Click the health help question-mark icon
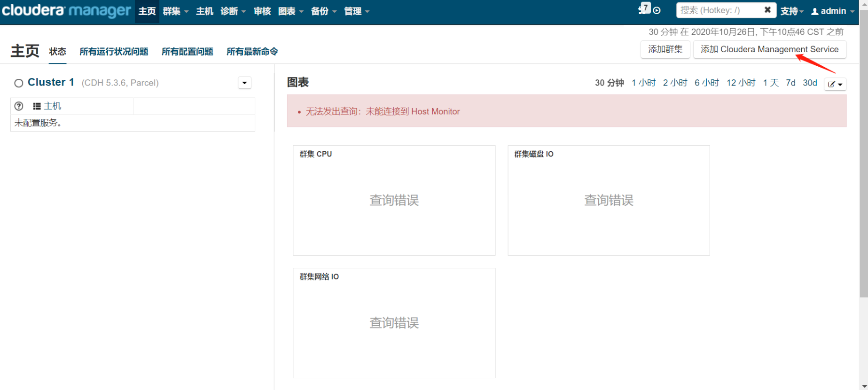Image resolution: width=868 pixels, height=390 pixels. (19, 106)
